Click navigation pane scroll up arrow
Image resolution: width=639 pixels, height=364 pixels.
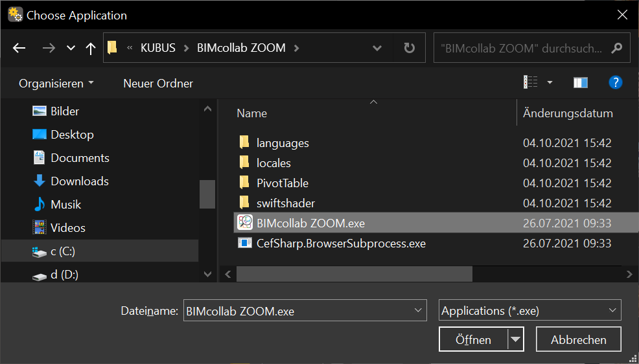(207, 109)
